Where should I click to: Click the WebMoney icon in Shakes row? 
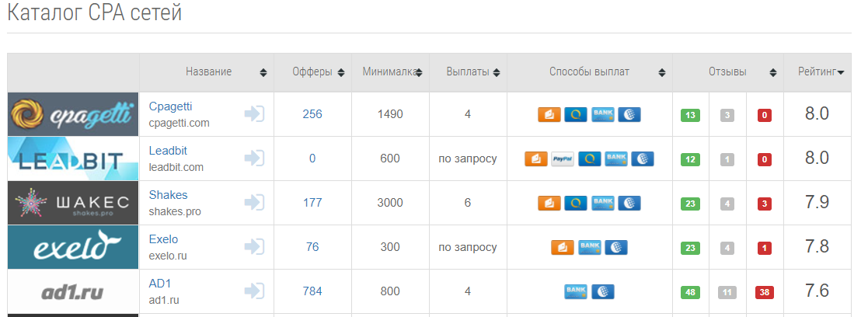pyautogui.click(x=629, y=203)
